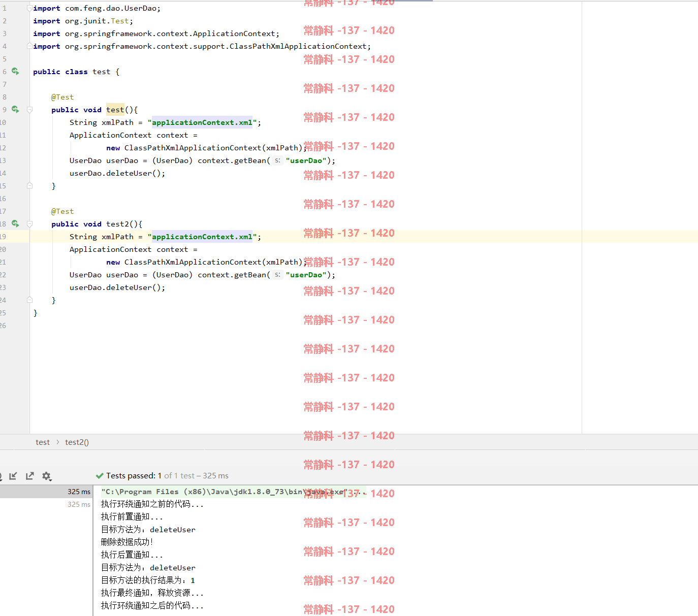Click console line '执行前置通知...'

(x=132, y=516)
